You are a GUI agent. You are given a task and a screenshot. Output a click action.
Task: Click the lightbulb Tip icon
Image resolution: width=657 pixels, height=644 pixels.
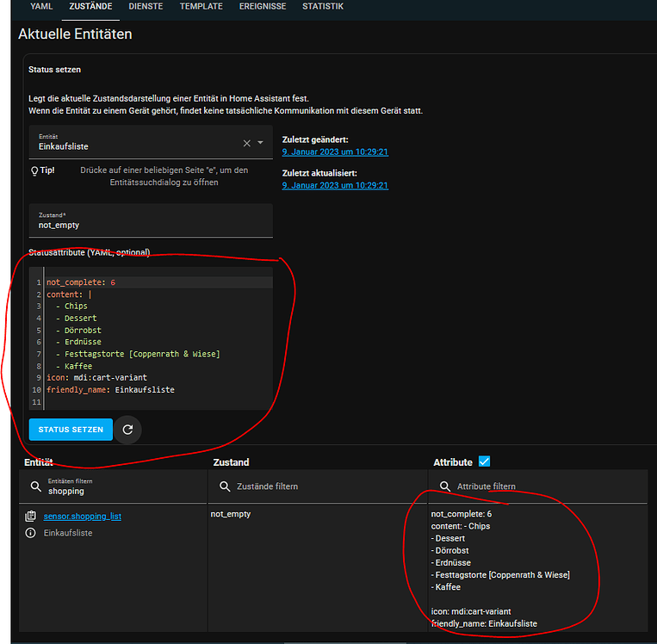tap(34, 171)
